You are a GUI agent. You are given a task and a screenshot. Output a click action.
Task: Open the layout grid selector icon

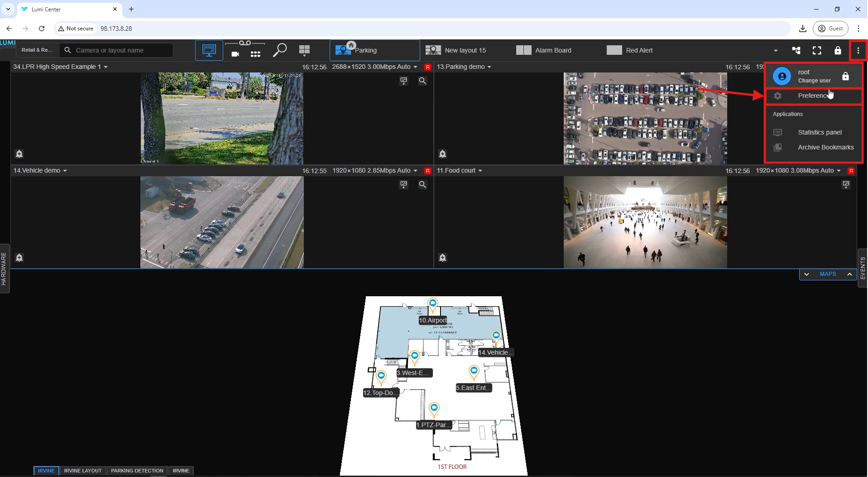304,50
